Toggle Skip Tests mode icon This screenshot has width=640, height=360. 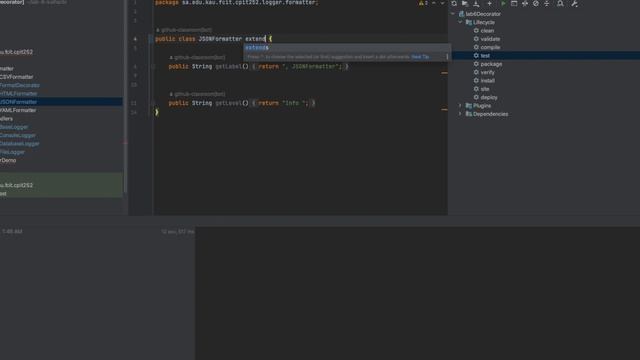click(536, 3)
